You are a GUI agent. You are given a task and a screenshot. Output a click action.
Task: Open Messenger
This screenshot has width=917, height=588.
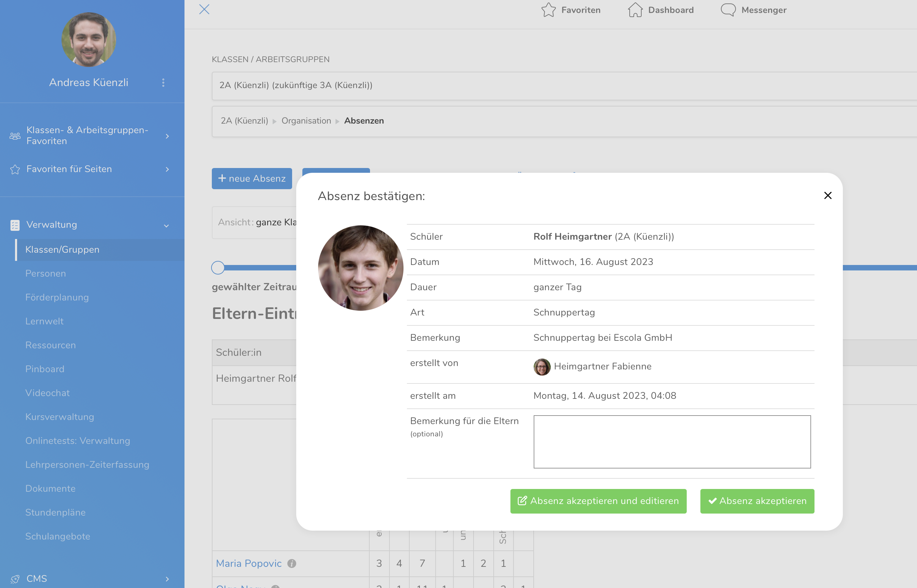point(754,10)
